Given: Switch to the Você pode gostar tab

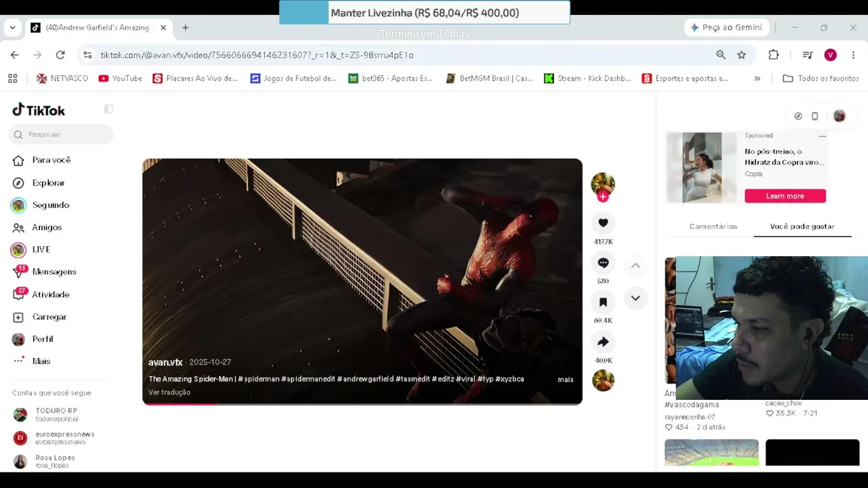Looking at the screenshot, I should (802, 226).
